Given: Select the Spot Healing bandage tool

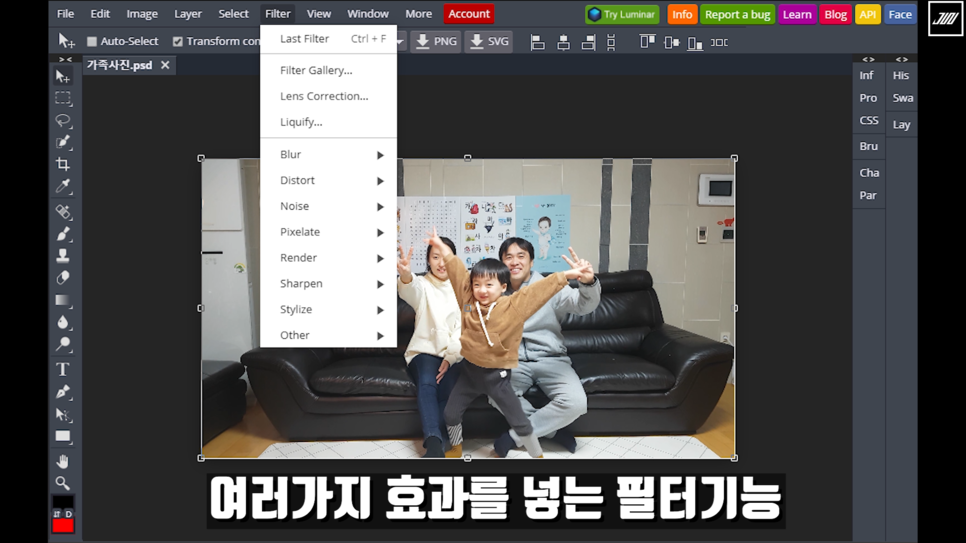Looking at the screenshot, I should click(63, 212).
